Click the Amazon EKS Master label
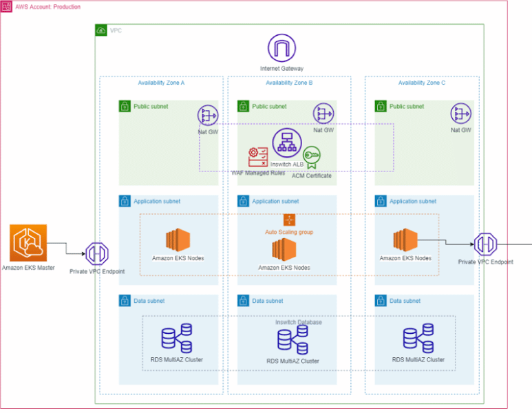Viewport: 532px width, 413px height. click(x=28, y=268)
